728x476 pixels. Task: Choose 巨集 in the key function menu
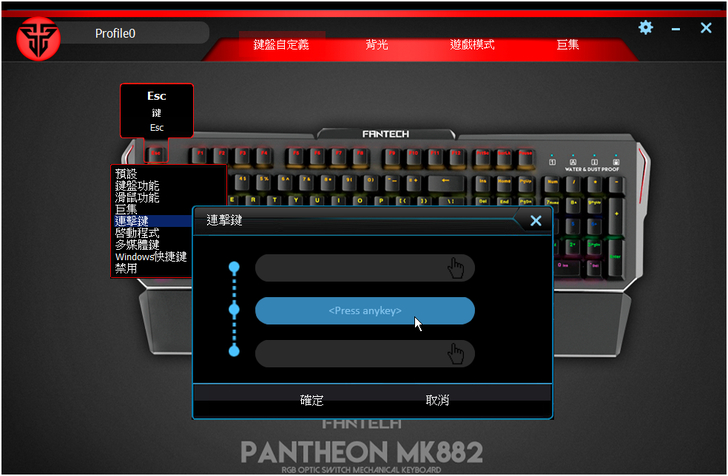point(126,209)
